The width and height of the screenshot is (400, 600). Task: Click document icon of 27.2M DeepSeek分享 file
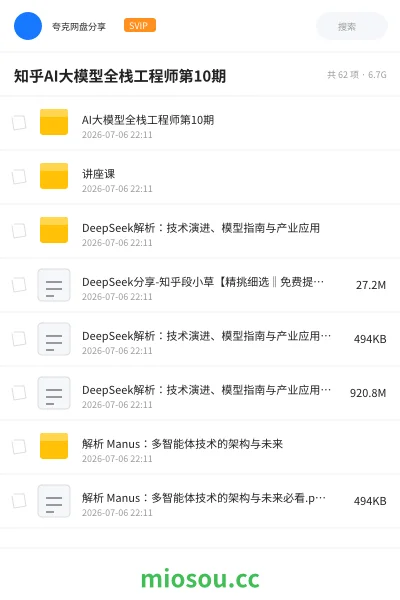tap(54, 285)
